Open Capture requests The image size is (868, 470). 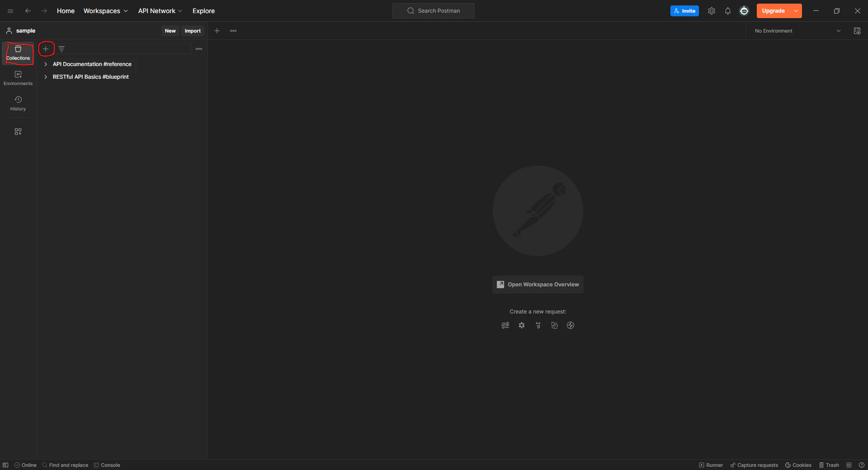click(x=754, y=465)
